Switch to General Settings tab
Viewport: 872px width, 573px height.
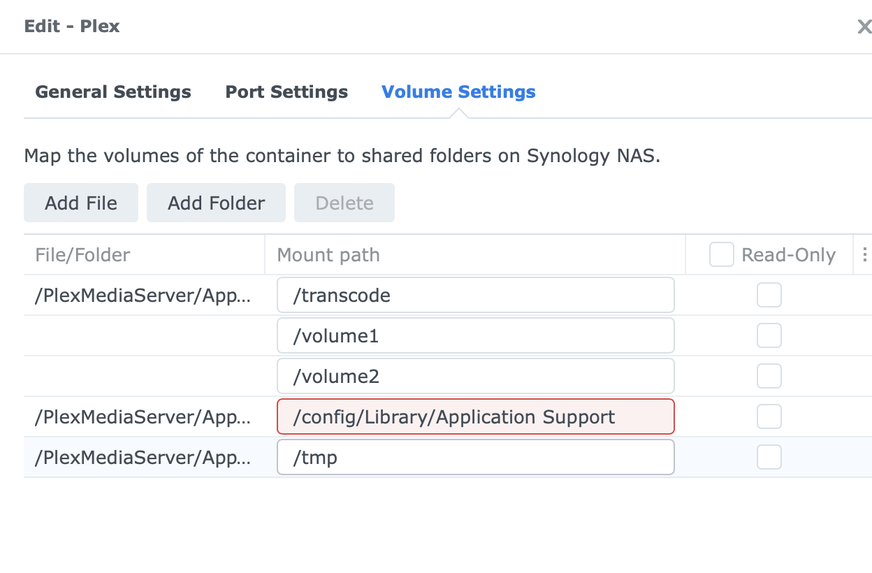pyautogui.click(x=113, y=92)
